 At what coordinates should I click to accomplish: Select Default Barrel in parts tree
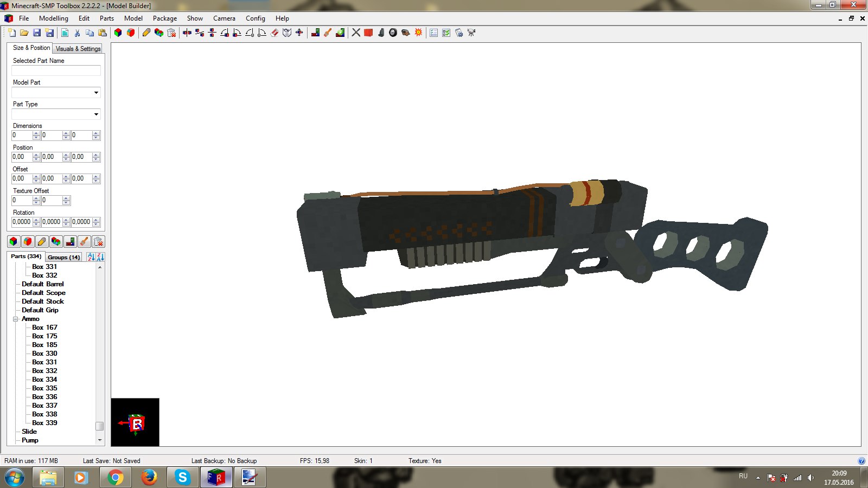(43, 284)
